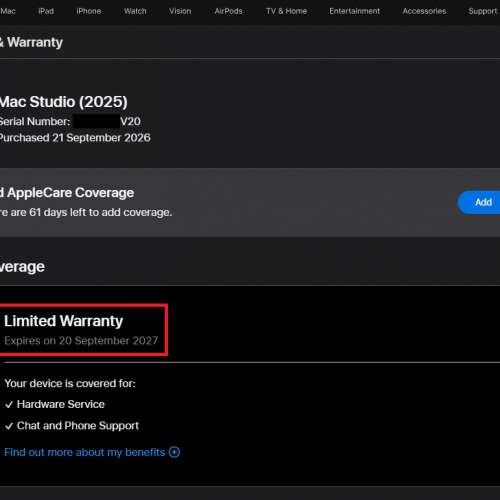Click the AppleCare Coverage heading
Screen dimensions: 500x500
pos(67,193)
